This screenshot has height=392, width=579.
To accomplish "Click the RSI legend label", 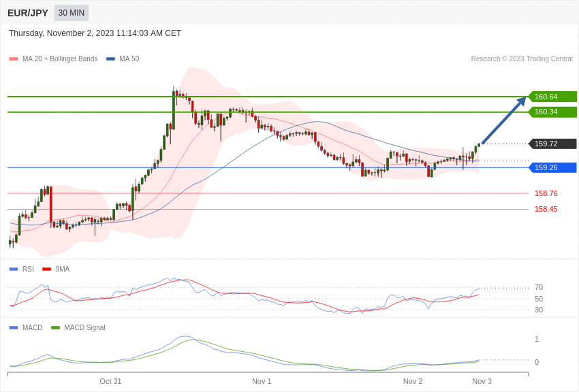I will click(x=28, y=269).
